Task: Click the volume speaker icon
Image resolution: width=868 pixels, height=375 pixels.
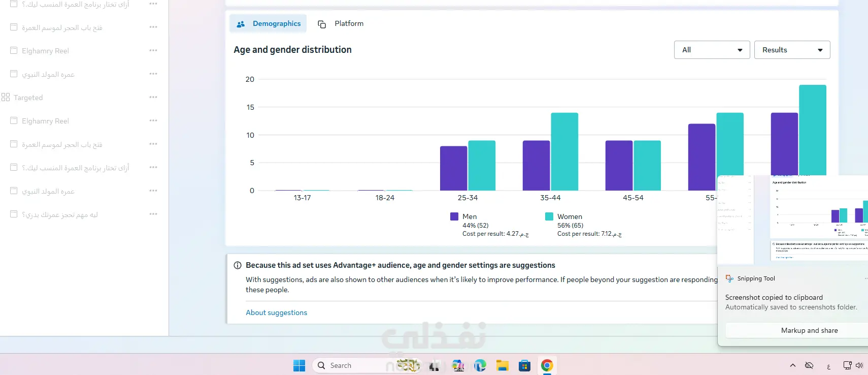Action: (x=859, y=365)
